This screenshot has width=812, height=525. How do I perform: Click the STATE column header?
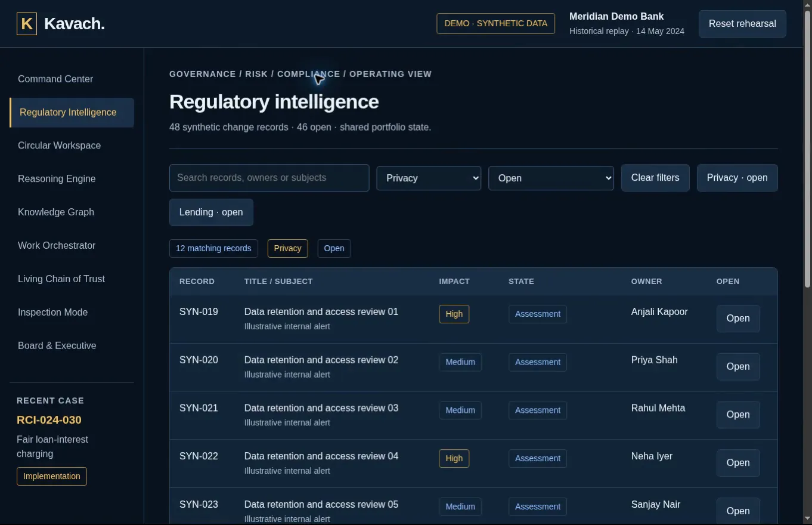521,281
